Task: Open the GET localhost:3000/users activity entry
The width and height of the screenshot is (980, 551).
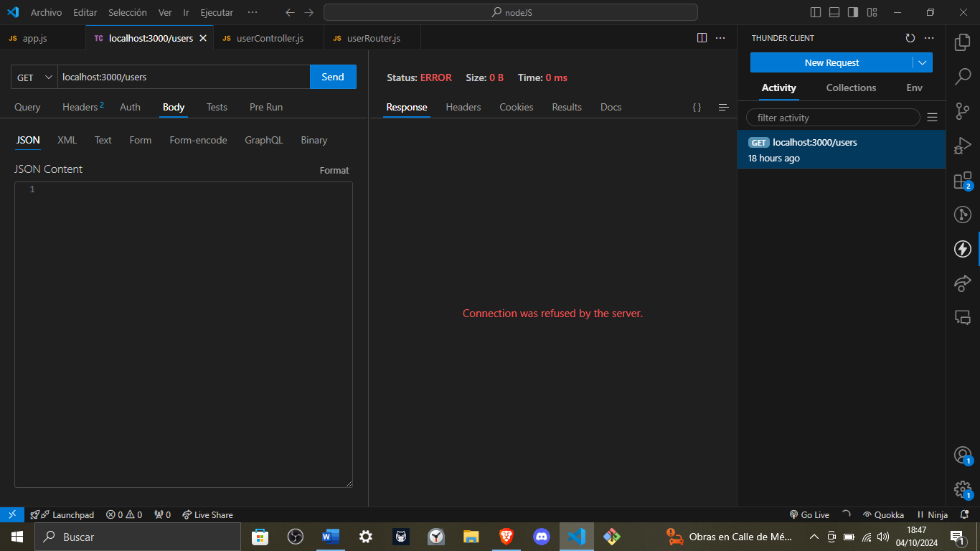Action: 841,149
